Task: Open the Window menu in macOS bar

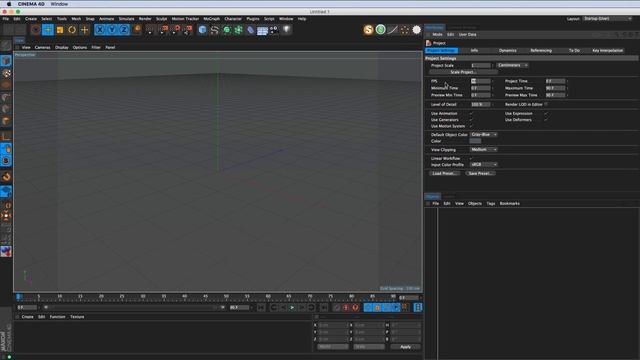Action: click(x=59, y=4)
